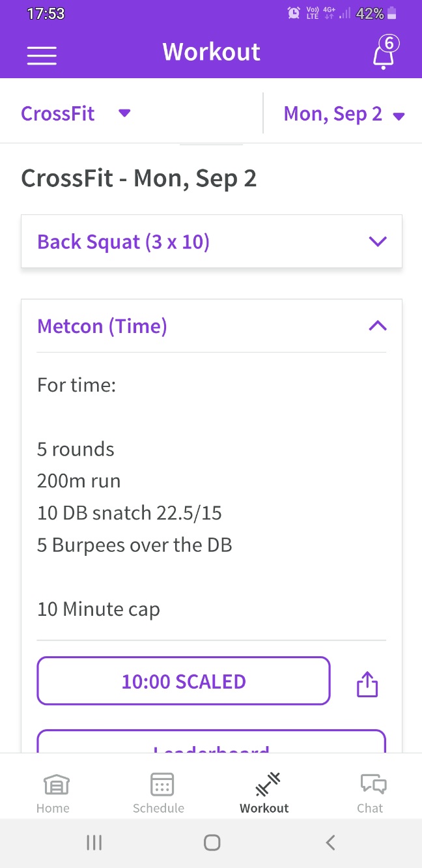Collapse the Metcon (Time) section
Viewport: 422px width, 868px height.
click(378, 326)
